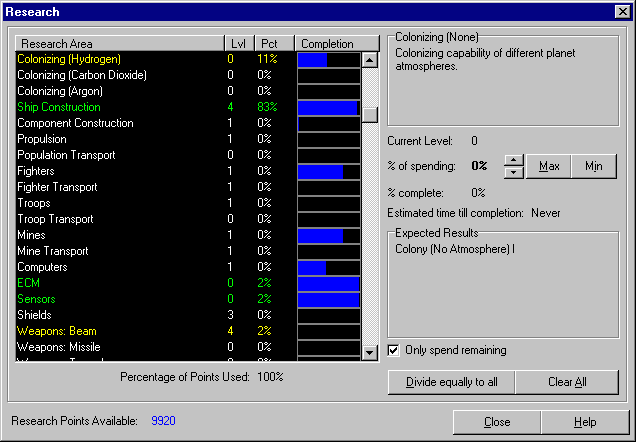Decrease % of spending with down stepper
This screenshot has height=442, width=636.
click(514, 172)
